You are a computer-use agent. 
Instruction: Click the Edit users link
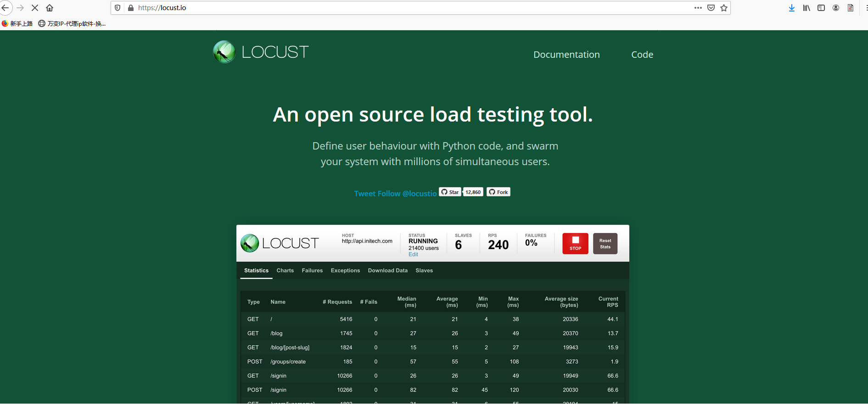coord(413,255)
